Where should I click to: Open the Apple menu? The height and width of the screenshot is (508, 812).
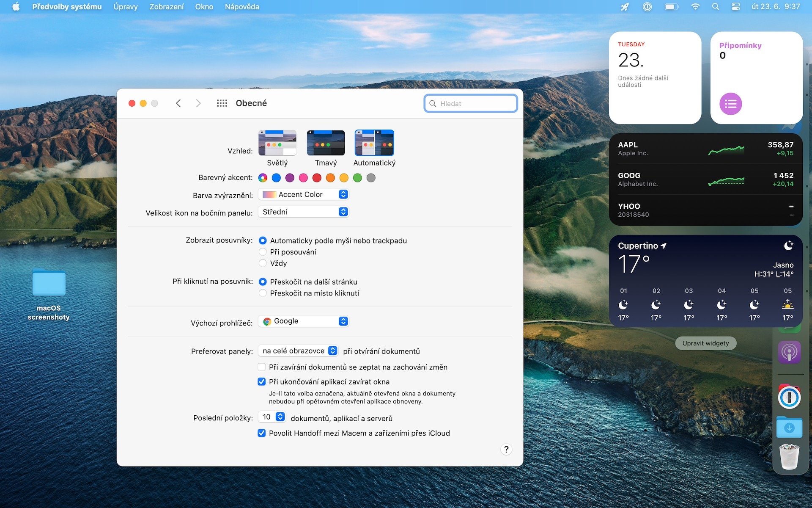coord(16,7)
